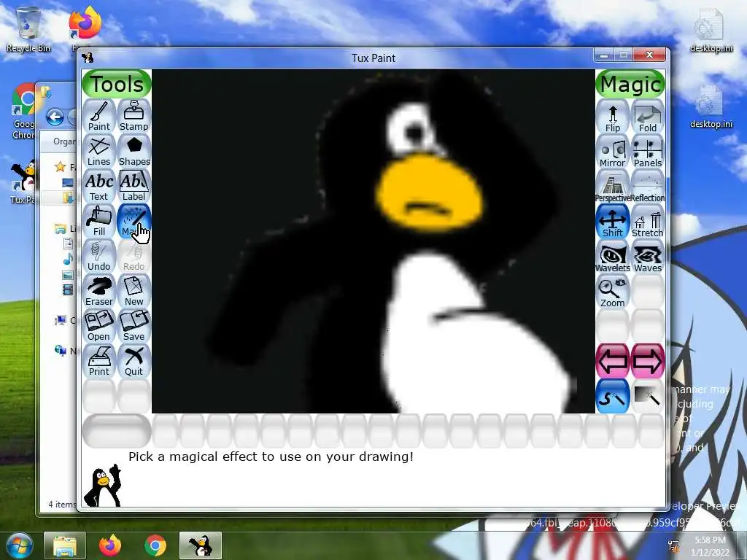
Task: Open Chrome from the taskbar
Action: tap(155, 545)
